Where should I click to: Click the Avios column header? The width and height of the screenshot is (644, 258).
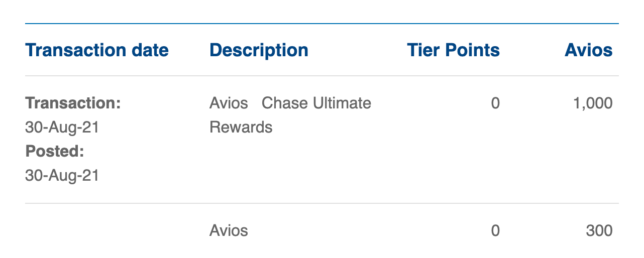589,50
